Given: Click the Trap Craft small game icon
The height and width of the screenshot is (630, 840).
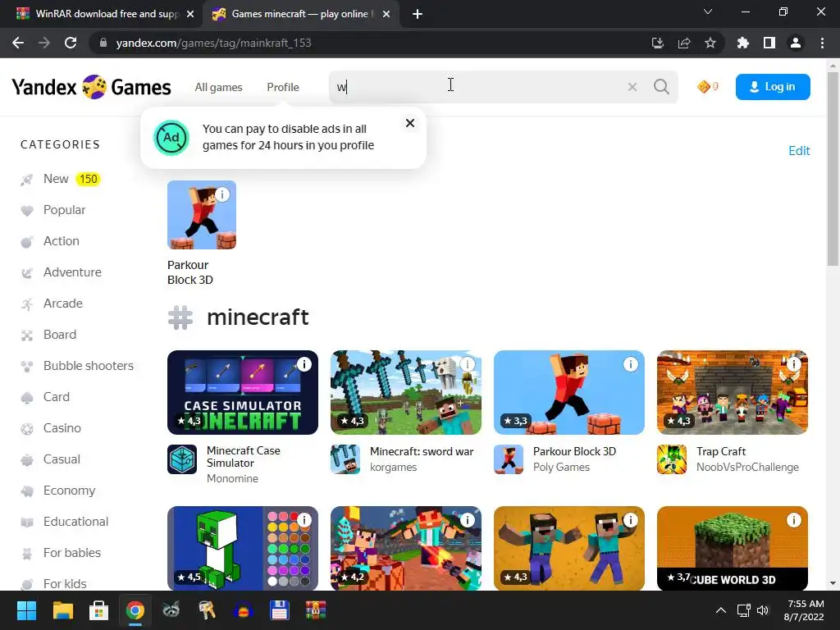Looking at the screenshot, I should (x=672, y=459).
